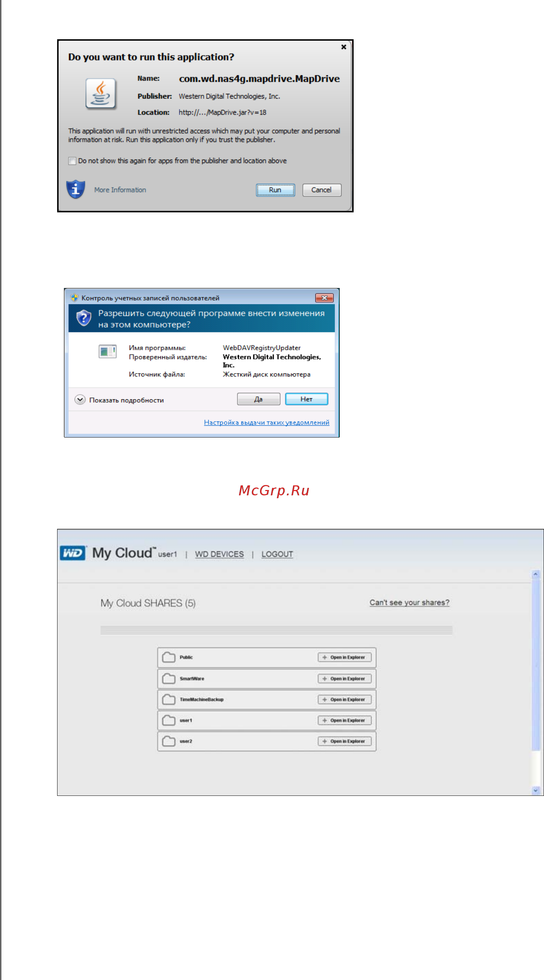
Task: Click the user1 folder icon
Action: coord(169,721)
